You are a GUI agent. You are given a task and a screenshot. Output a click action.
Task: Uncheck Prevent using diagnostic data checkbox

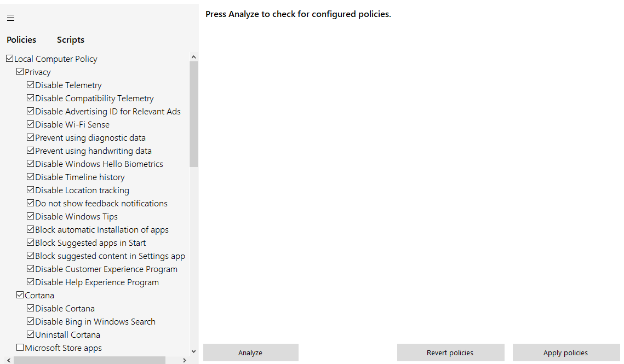pos(30,137)
